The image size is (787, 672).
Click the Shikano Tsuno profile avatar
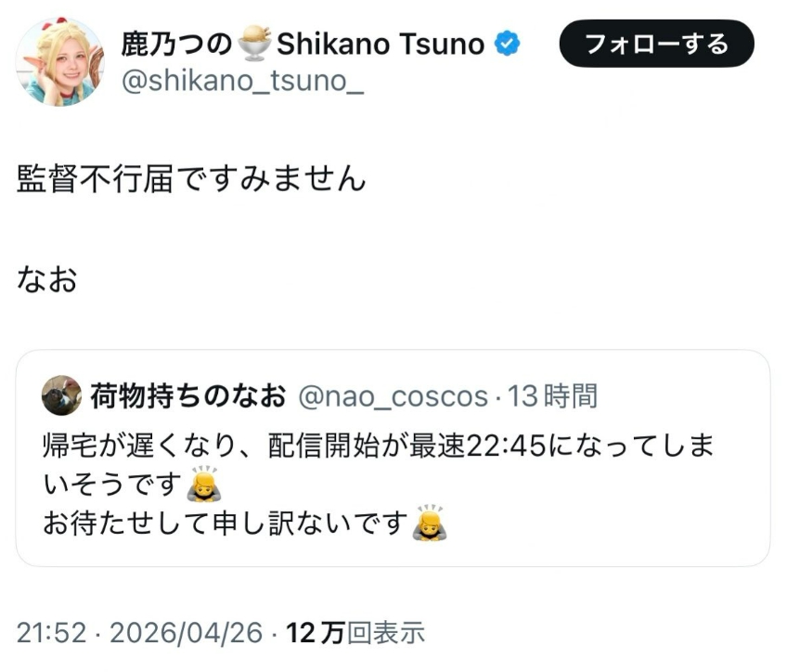[x=63, y=61]
